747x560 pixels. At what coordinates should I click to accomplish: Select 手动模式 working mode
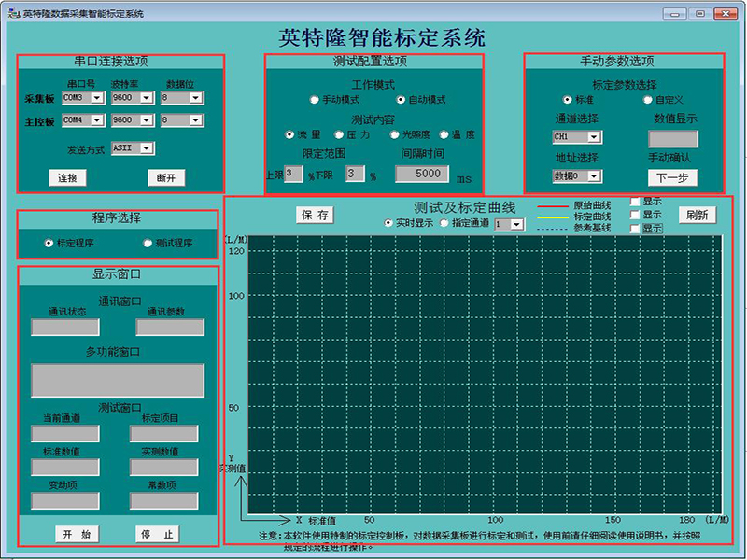[315, 99]
